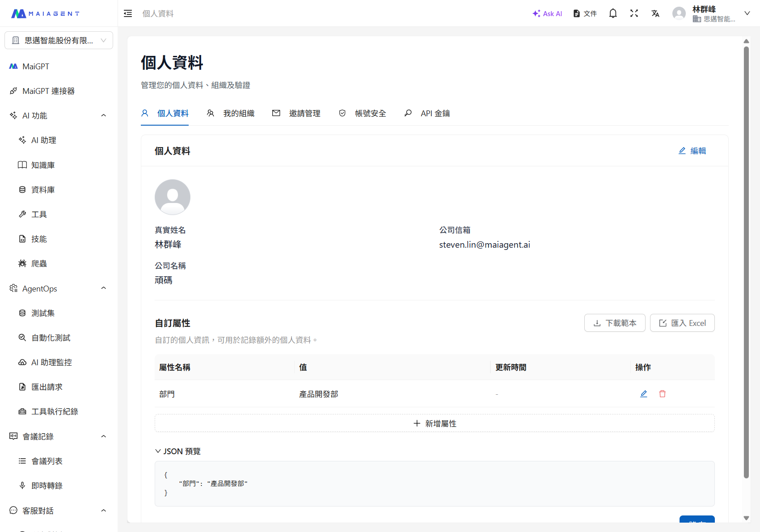
Task: Open the organization selector dropdown
Action: (59, 40)
